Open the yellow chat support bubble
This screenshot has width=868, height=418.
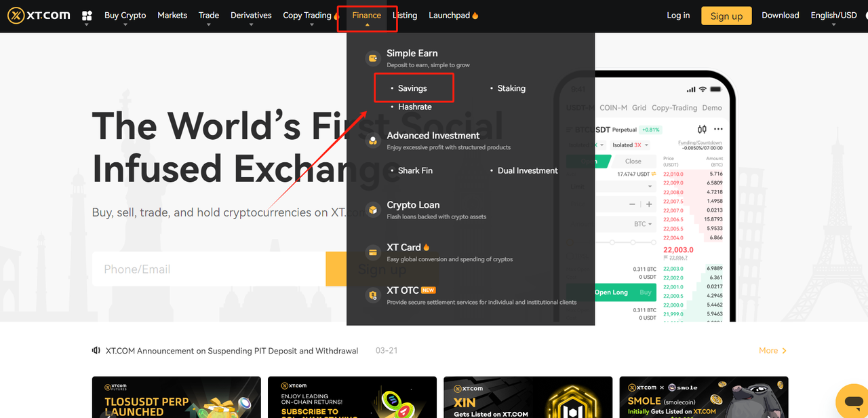tap(851, 400)
